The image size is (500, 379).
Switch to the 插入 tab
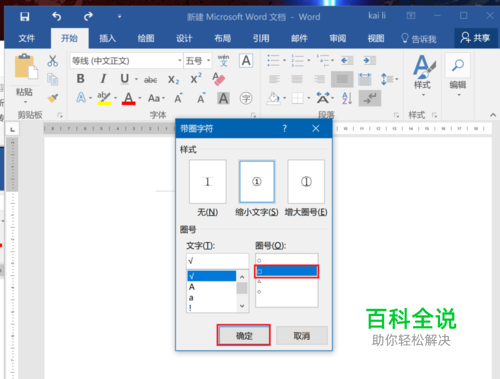107,38
